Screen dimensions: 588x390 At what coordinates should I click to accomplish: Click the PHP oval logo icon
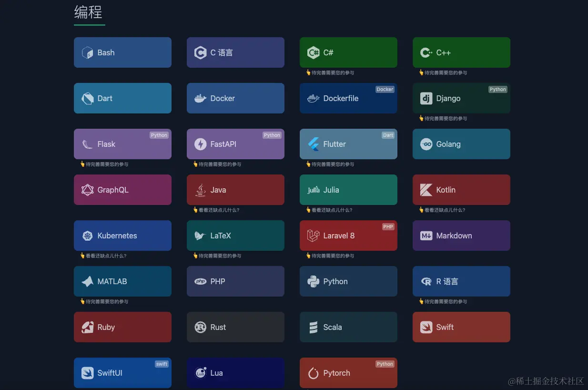tap(200, 281)
